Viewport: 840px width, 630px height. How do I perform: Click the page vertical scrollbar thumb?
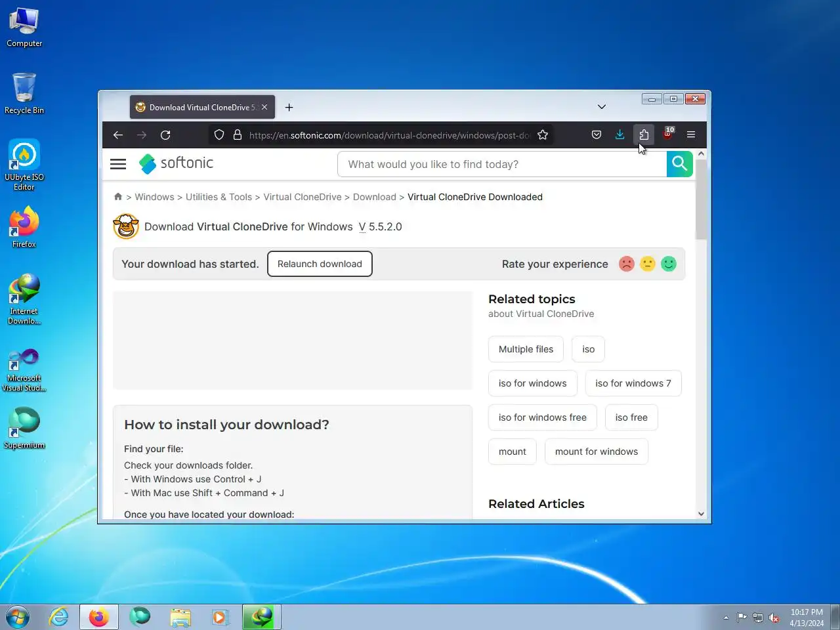(701, 199)
